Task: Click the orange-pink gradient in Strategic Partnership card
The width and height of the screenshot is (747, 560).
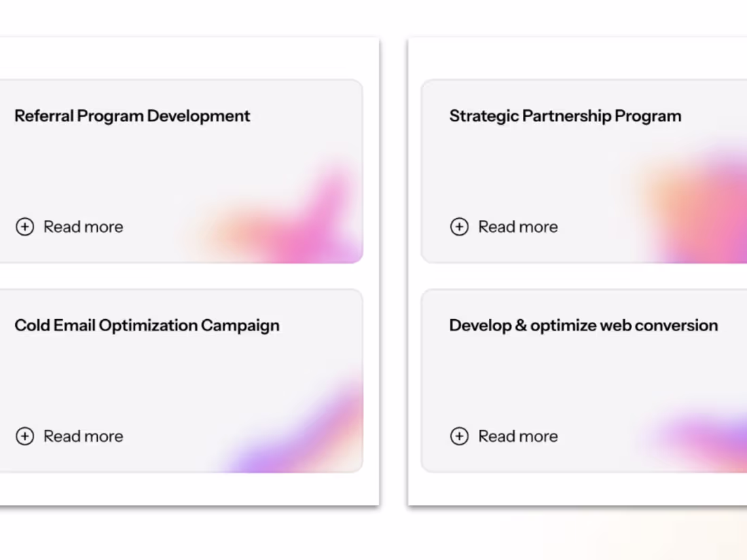Action: coord(699,204)
